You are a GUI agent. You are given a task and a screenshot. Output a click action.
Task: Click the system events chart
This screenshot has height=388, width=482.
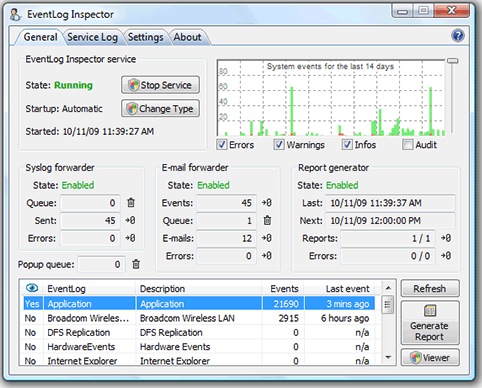click(331, 98)
